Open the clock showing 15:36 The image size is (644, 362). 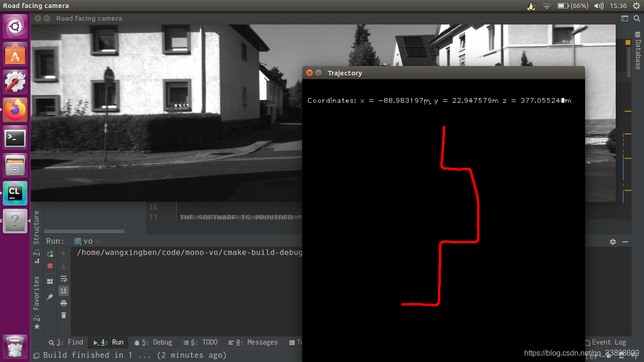click(x=618, y=6)
